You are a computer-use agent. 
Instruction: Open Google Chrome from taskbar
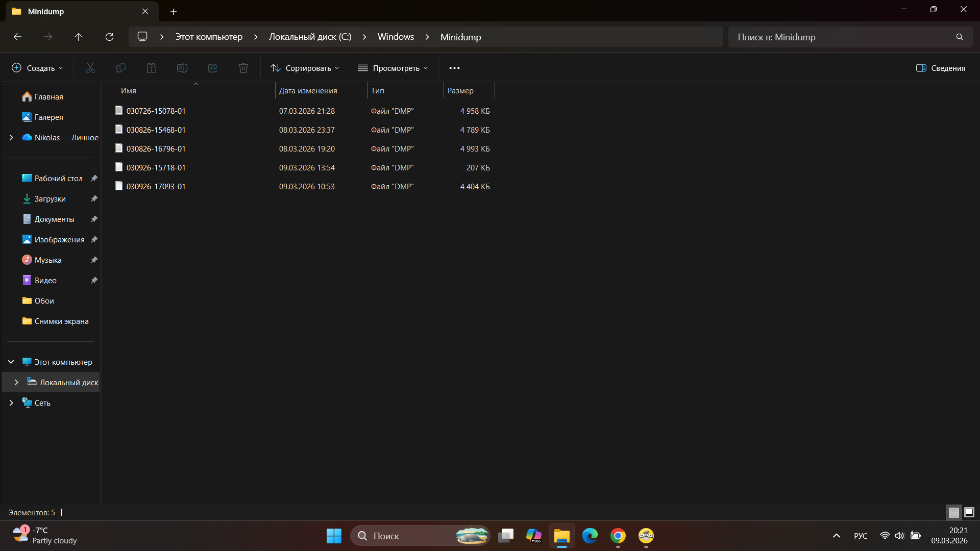(x=618, y=536)
